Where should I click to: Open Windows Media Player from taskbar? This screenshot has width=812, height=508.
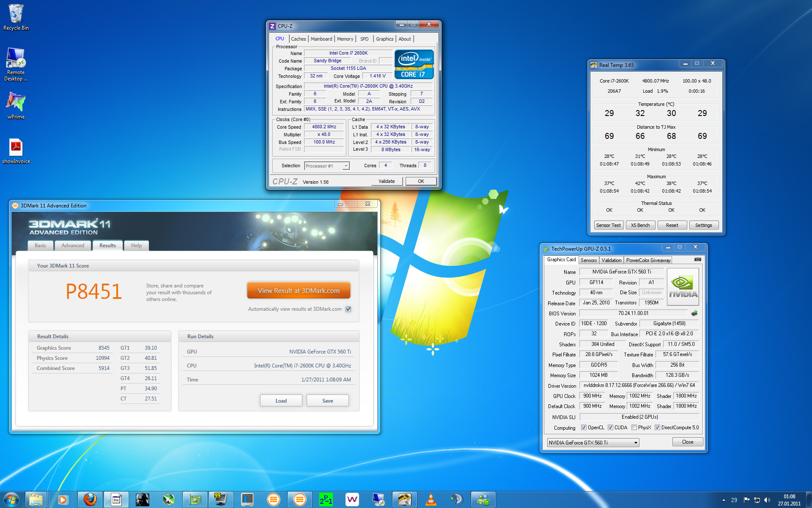click(x=63, y=500)
